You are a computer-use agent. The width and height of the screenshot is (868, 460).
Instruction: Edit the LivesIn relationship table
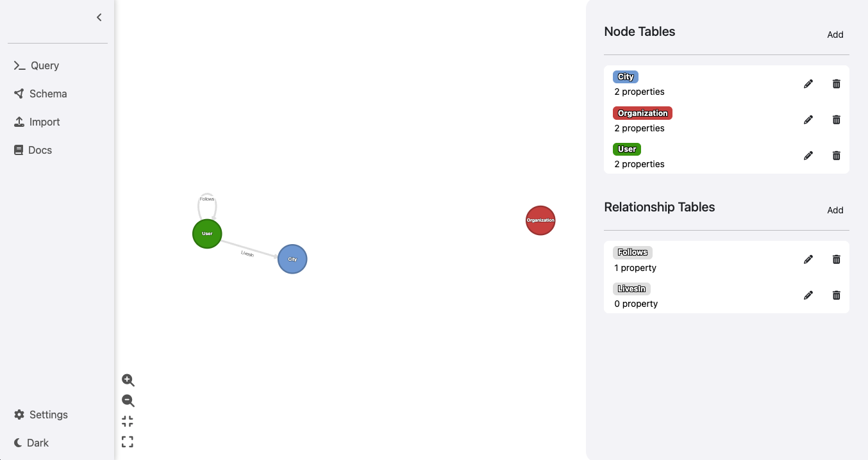point(808,295)
